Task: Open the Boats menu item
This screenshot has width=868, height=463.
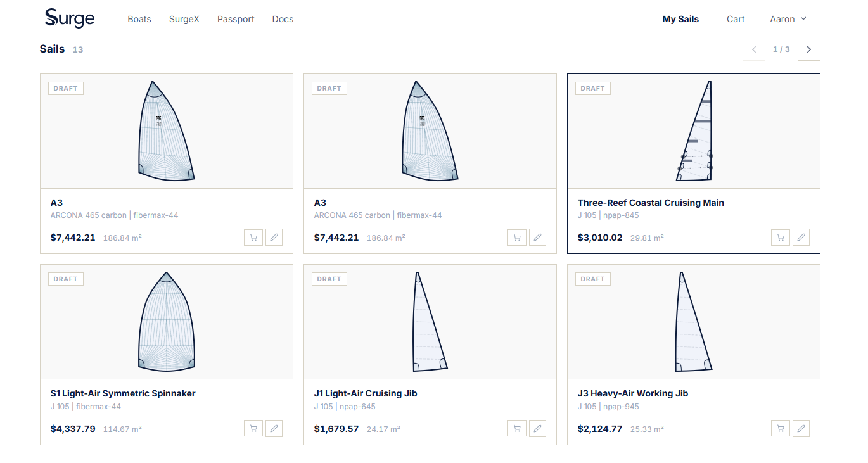Action: [x=139, y=19]
